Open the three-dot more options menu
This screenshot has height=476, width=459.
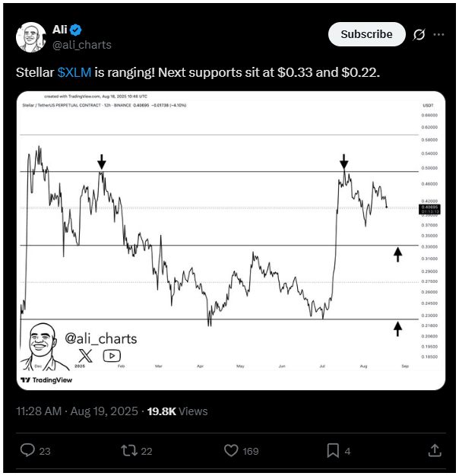pyautogui.click(x=438, y=34)
